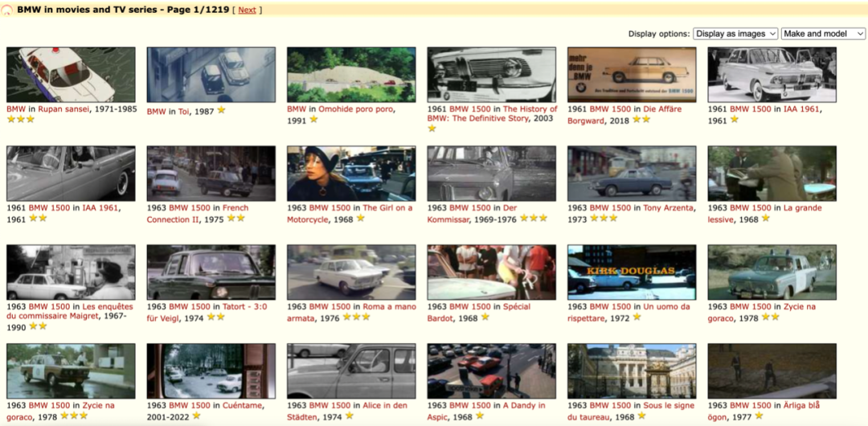Click the star icon after Toi, 1987
This screenshot has width=868, height=426.
coord(222,110)
